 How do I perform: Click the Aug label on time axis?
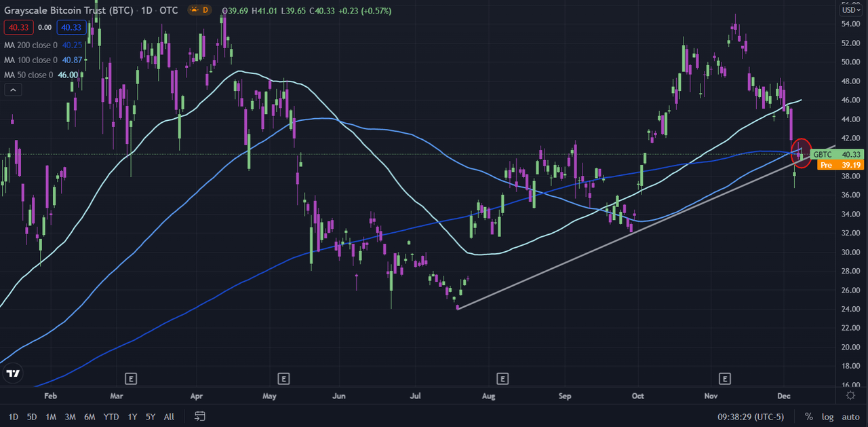click(x=488, y=395)
